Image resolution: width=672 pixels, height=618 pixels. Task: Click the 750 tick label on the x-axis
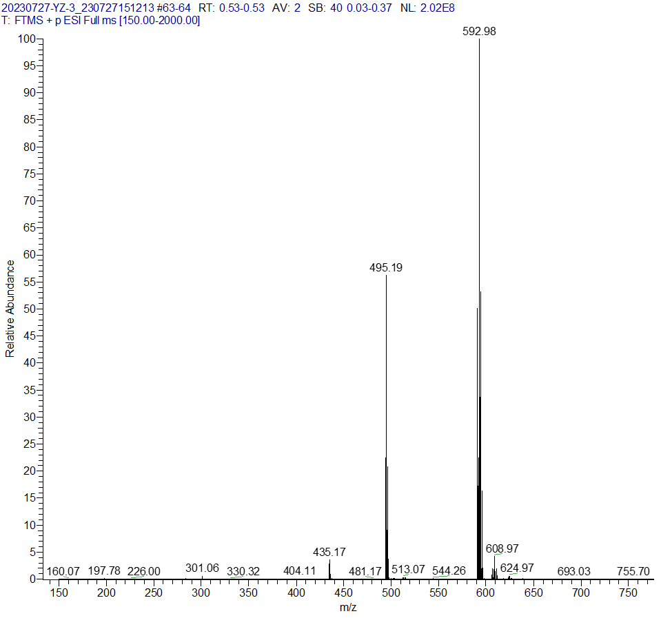629,593
